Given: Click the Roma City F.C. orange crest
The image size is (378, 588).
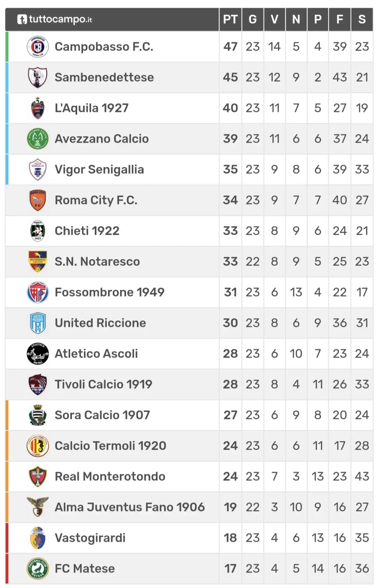Looking at the screenshot, I should pos(38,200).
